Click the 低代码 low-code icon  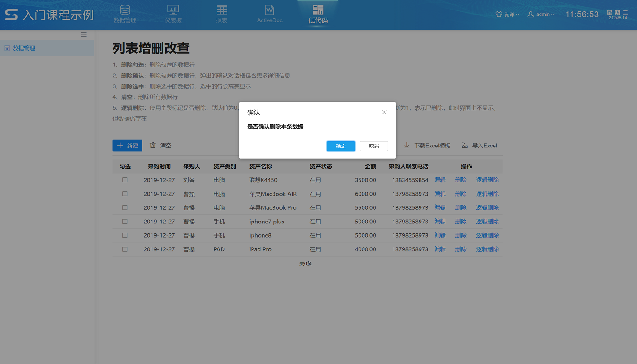coord(318,10)
